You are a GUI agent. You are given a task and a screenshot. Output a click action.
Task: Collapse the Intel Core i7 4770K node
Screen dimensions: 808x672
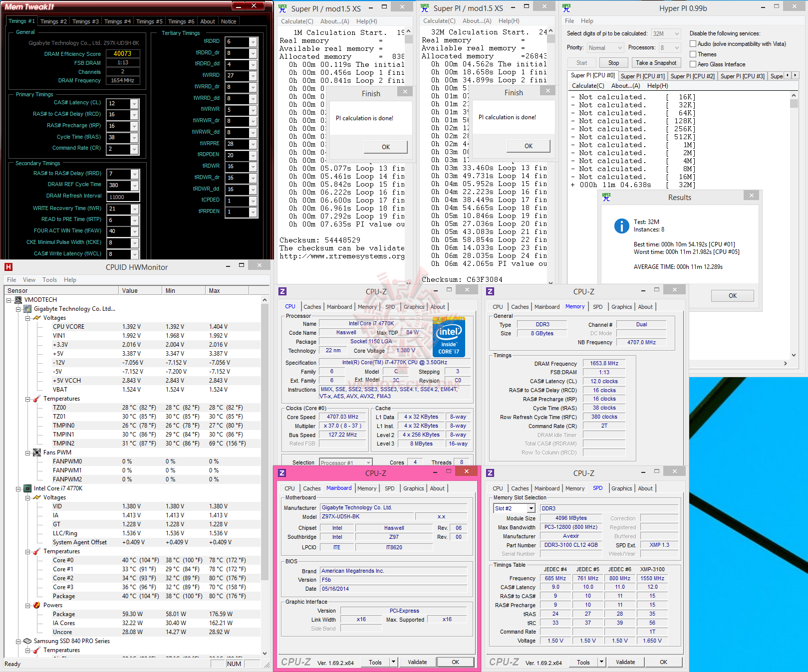point(18,489)
